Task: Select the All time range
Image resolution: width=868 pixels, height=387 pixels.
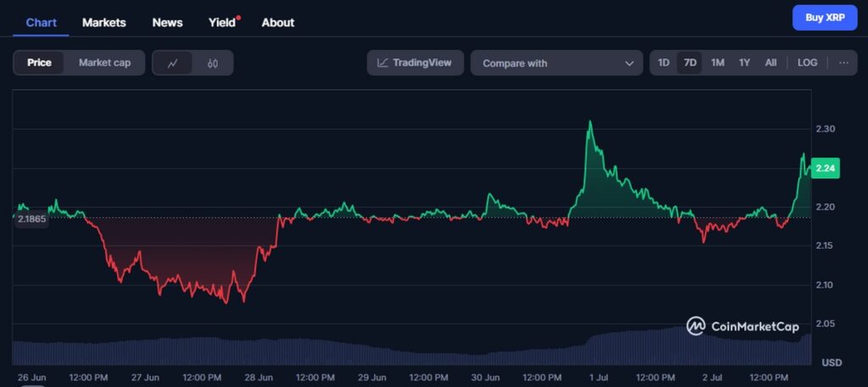Action: coord(771,63)
